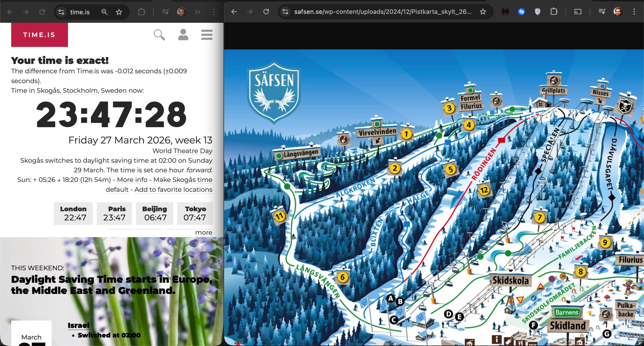Click the yellow lift marker number 9
The height and width of the screenshot is (346, 644).
(605, 242)
